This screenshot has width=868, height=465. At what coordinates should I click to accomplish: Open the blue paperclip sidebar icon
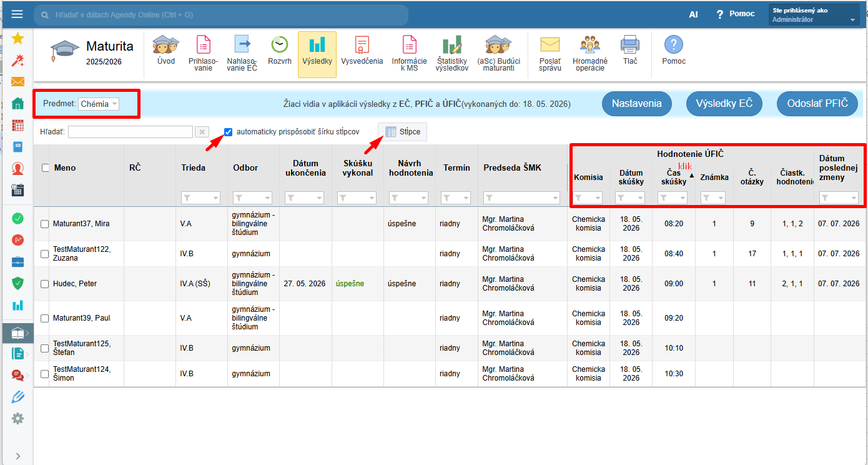coord(17,397)
